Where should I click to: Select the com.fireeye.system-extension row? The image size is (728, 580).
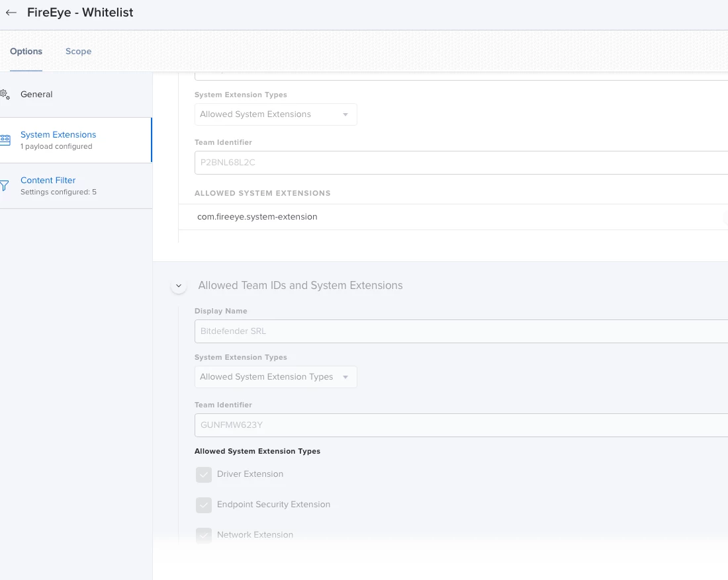click(453, 217)
